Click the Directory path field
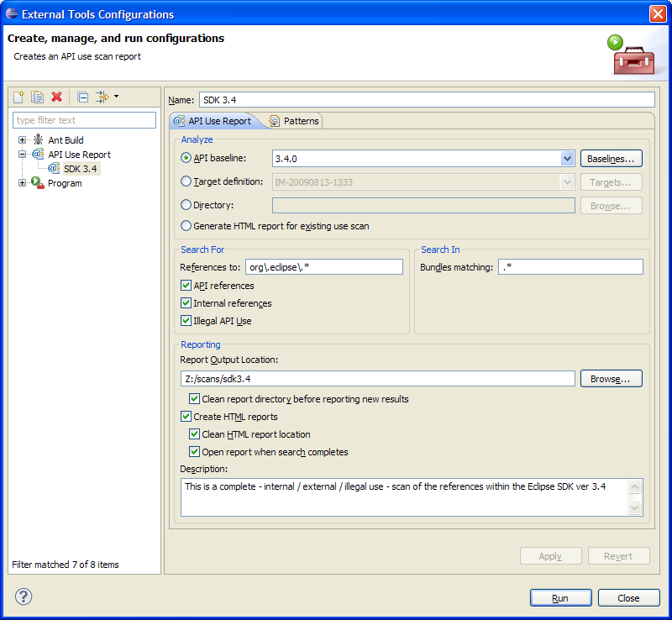 (x=423, y=206)
